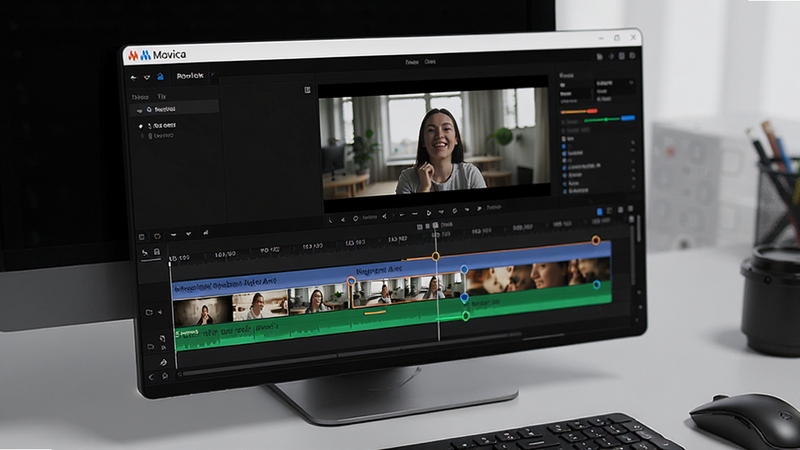Click orange keyframe on the playhead
Image resolution: width=800 pixels, height=450 pixels.
435,256
